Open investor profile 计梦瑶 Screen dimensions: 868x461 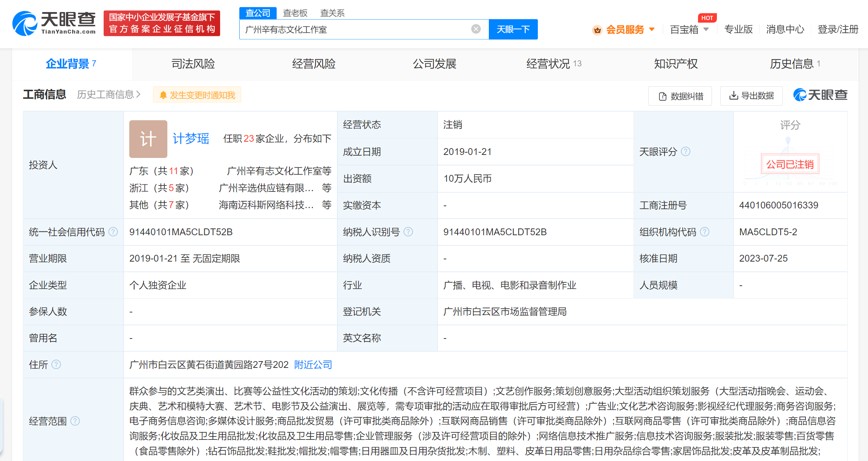pyautogui.click(x=191, y=138)
